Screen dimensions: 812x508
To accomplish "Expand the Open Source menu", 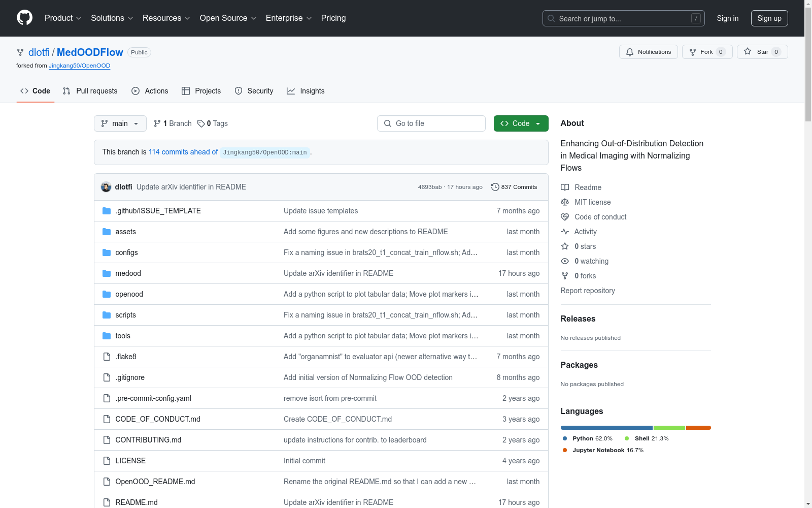I will click(x=228, y=18).
